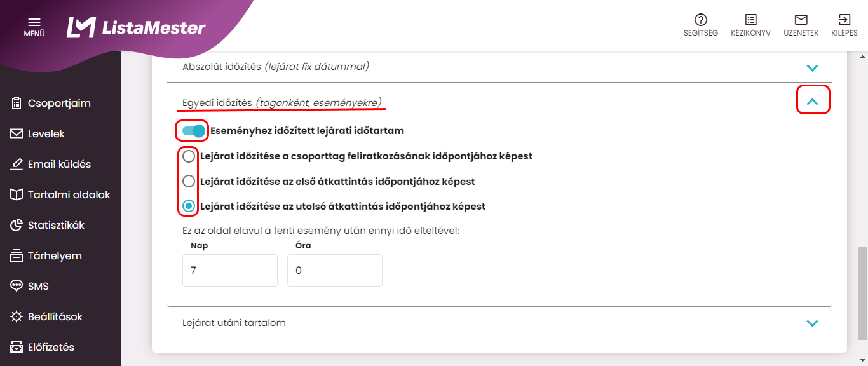Select radio for csoporttag feliratkozásának időpontjához
This screenshot has width=868, height=366.
[x=189, y=156]
